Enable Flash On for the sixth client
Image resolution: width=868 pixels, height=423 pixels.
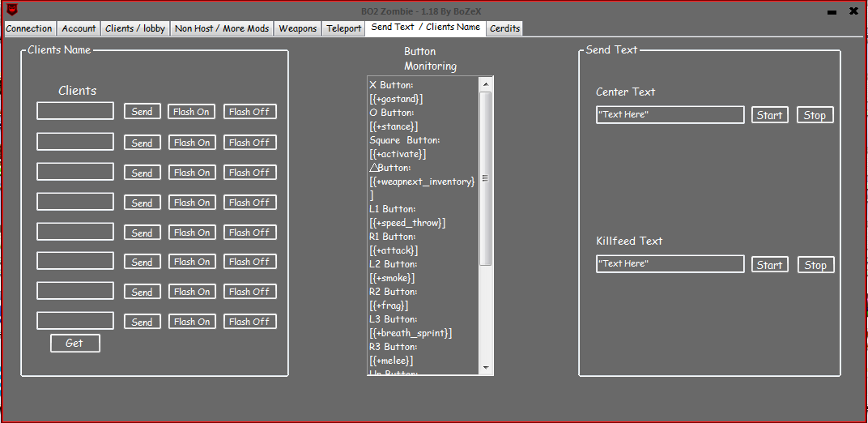pyautogui.click(x=192, y=261)
